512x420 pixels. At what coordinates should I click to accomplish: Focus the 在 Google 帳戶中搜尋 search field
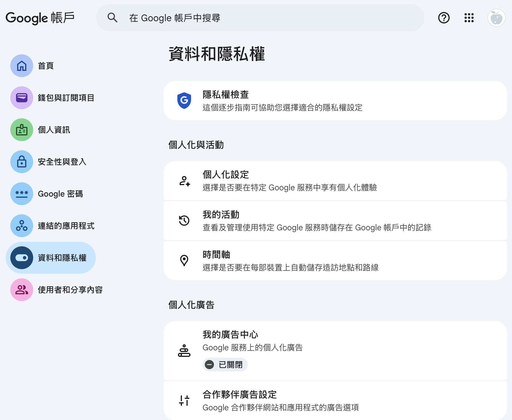(x=260, y=18)
